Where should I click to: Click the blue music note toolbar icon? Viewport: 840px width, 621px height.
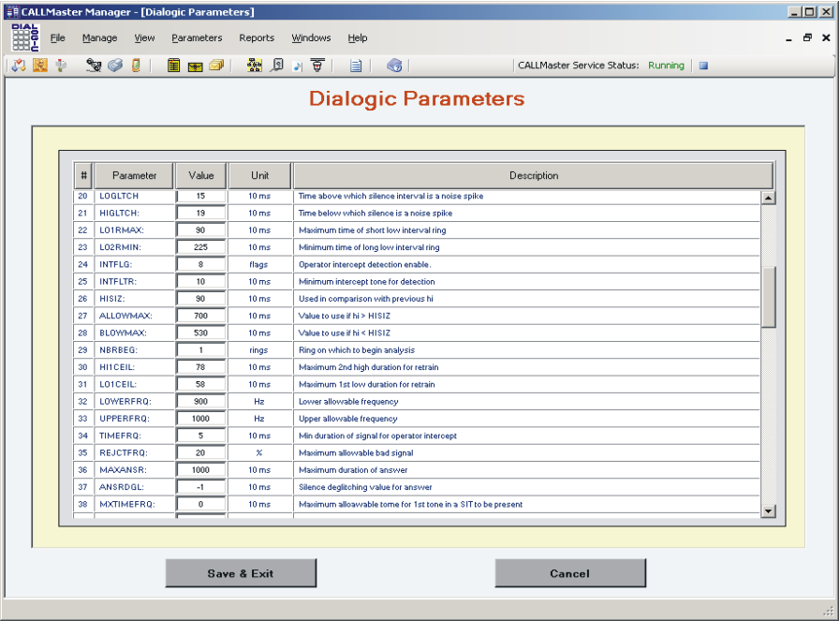(x=297, y=66)
